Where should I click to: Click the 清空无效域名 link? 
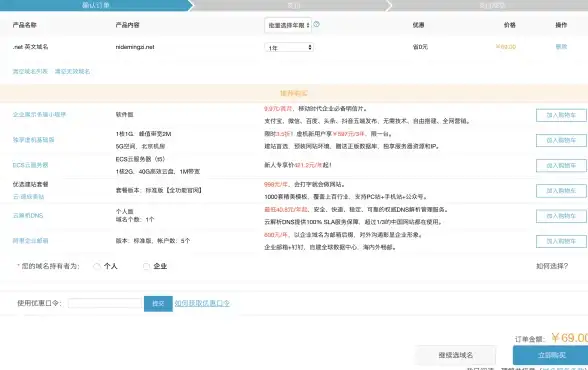click(72, 71)
